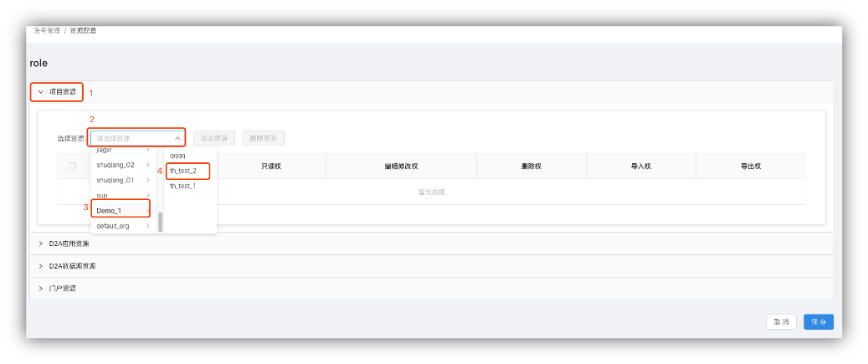Screen dimensions: 868x364
Task: Choose th_test_2 from the submenu
Action: tap(182, 171)
